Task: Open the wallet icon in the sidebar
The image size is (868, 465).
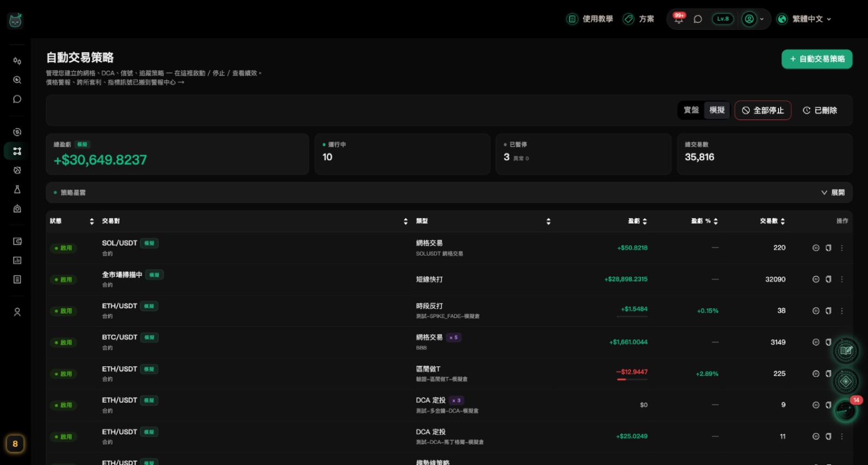Action: coord(17,241)
